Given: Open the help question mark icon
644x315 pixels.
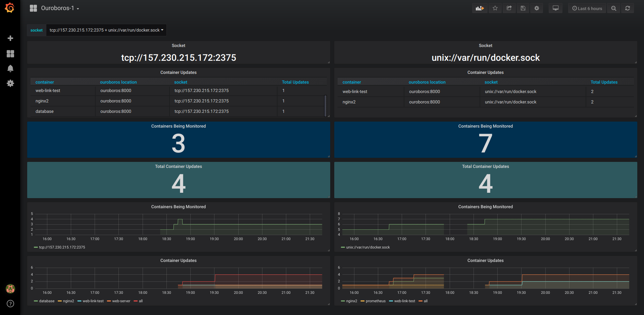Looking at the screenshot, I should click(10, 304).
